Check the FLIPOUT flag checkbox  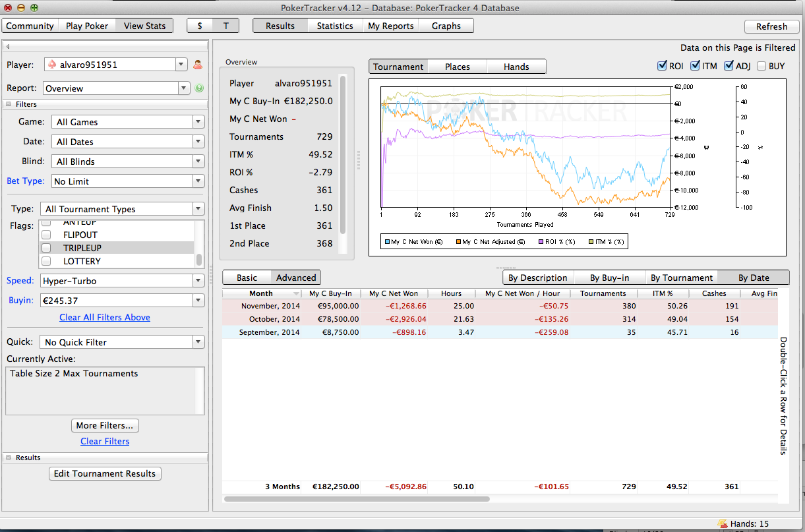pos(46,235)
